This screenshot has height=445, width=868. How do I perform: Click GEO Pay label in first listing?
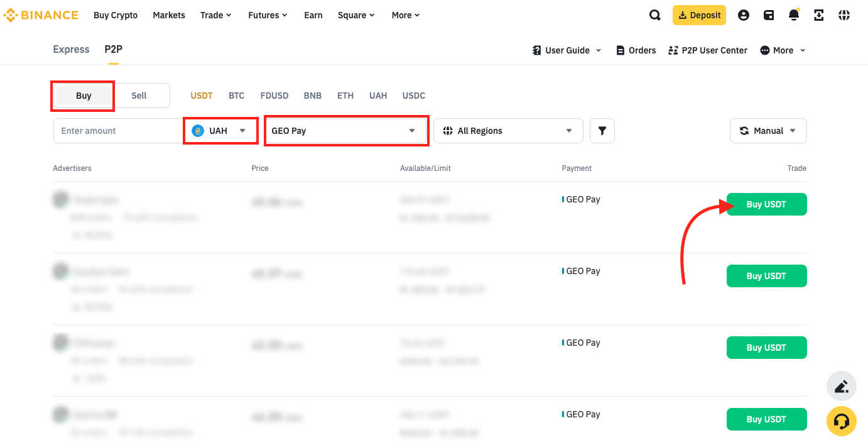pos(583,199)
